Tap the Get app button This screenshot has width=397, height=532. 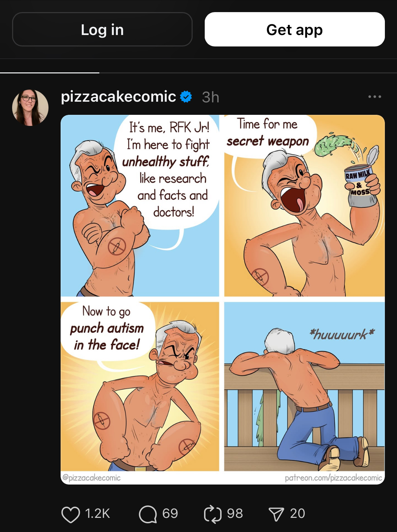[295, 29]
